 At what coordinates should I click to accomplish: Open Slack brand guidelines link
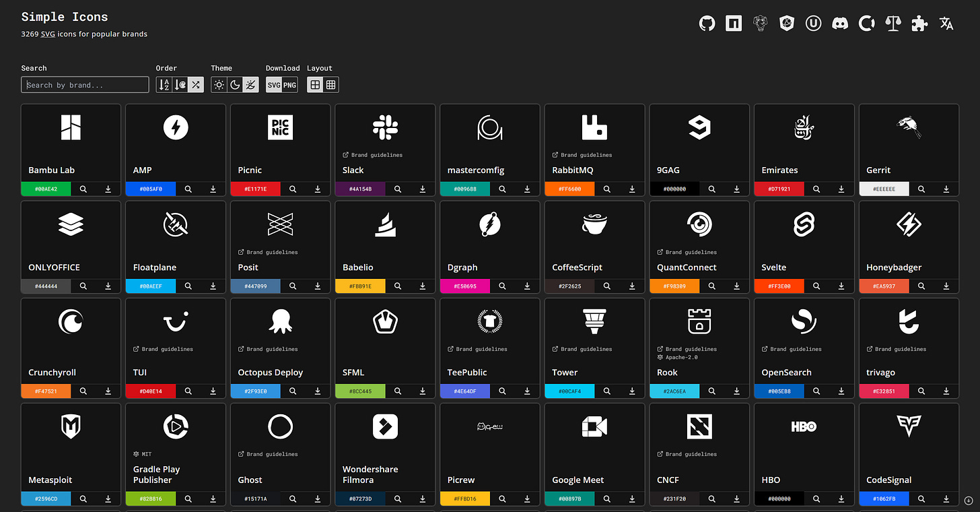coord(372,155)
